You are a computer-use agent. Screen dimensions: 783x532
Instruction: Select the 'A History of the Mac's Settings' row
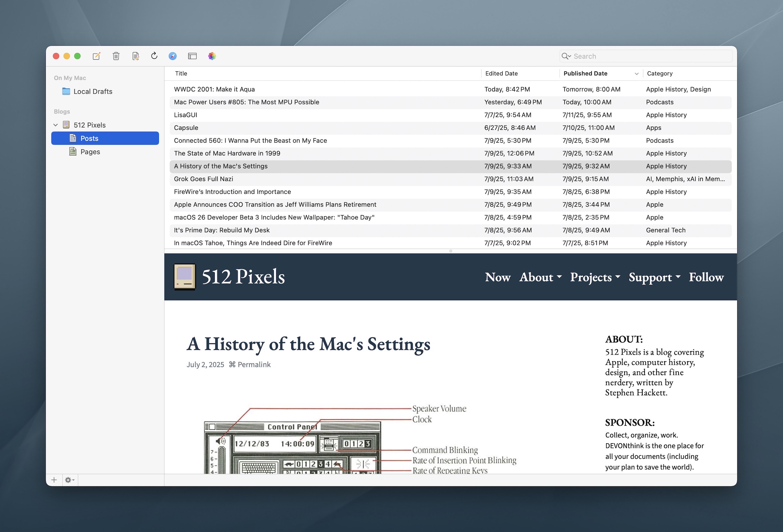(x=451, y=166)
